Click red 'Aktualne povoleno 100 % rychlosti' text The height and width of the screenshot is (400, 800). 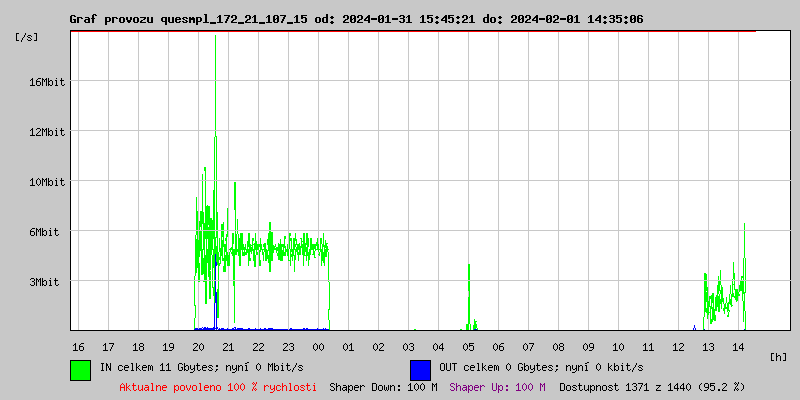point(218,386)
